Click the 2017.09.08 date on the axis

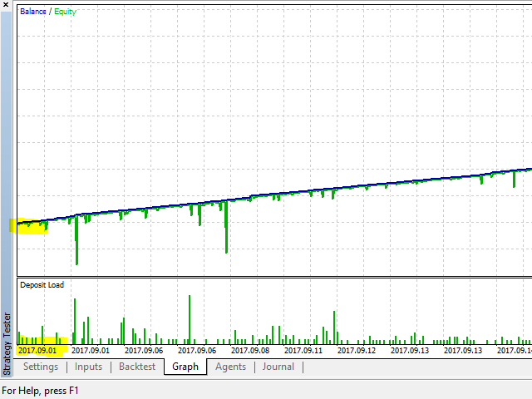(x=251, y=351)
